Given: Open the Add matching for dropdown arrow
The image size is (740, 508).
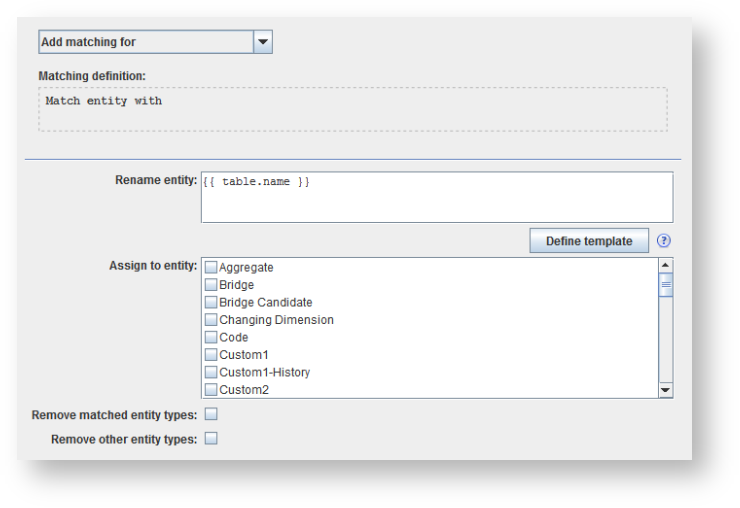Looking at the screenshot, I should coord(263,42).
